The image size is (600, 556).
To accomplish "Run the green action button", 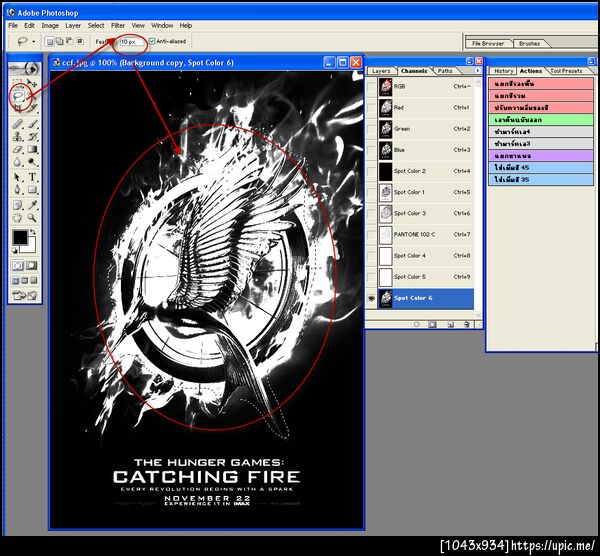I will (541, 120).
